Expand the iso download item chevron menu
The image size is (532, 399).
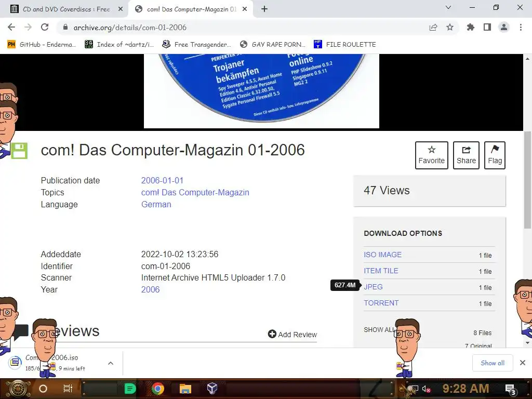111,363
